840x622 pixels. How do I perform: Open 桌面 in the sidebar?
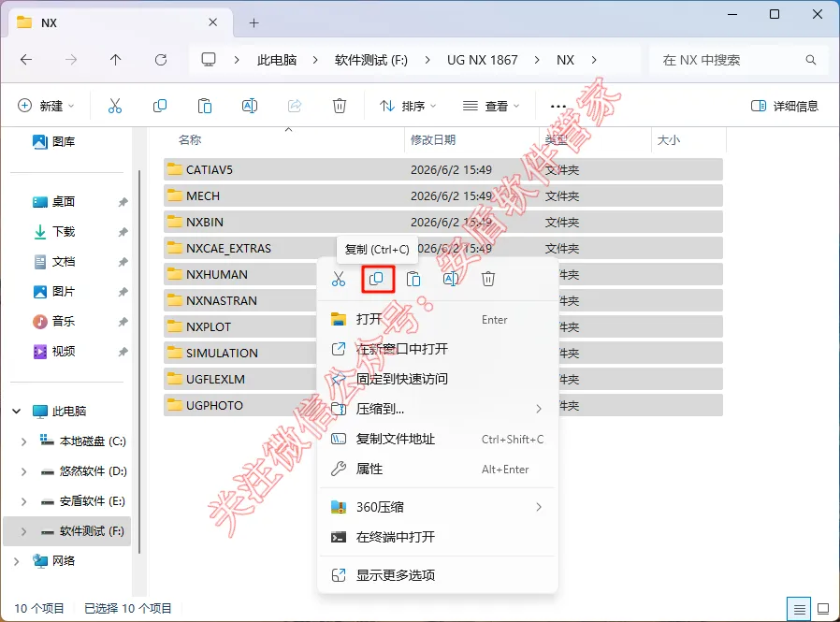pyautogui.click(x=64, y=202)
